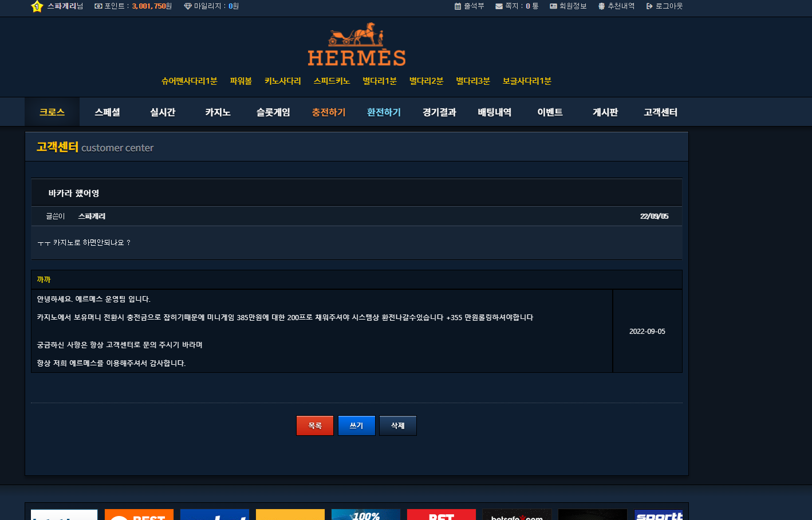Image resolution: width=812 pixels, height=520 pixels.
Task: Click the HERMES carriage logo
Action: pos(357,44)
